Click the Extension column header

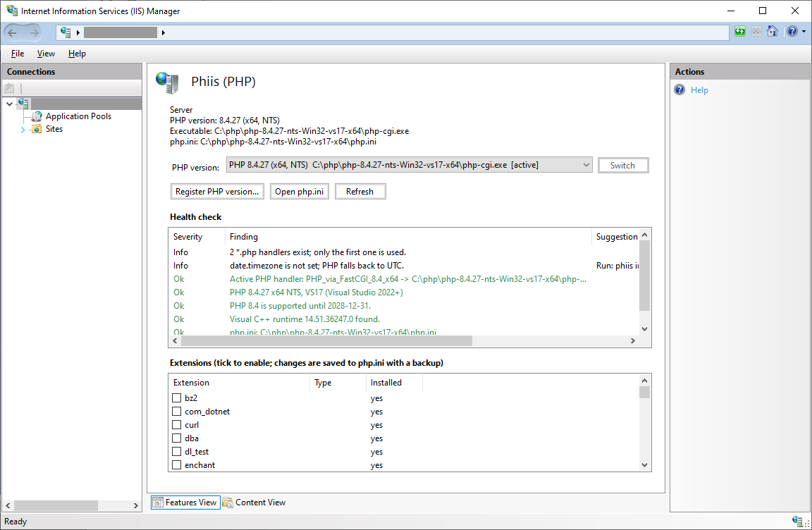point(239,383)
